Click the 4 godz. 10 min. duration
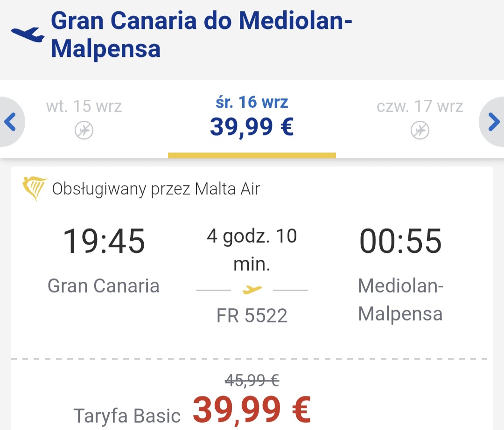 (x=252, y=250)
